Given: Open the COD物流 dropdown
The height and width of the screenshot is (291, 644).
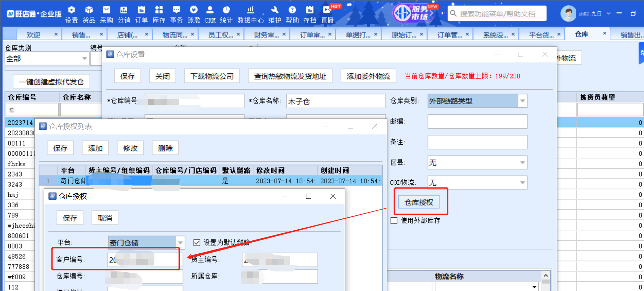Looking at the screenshot, I should (522, 183).
